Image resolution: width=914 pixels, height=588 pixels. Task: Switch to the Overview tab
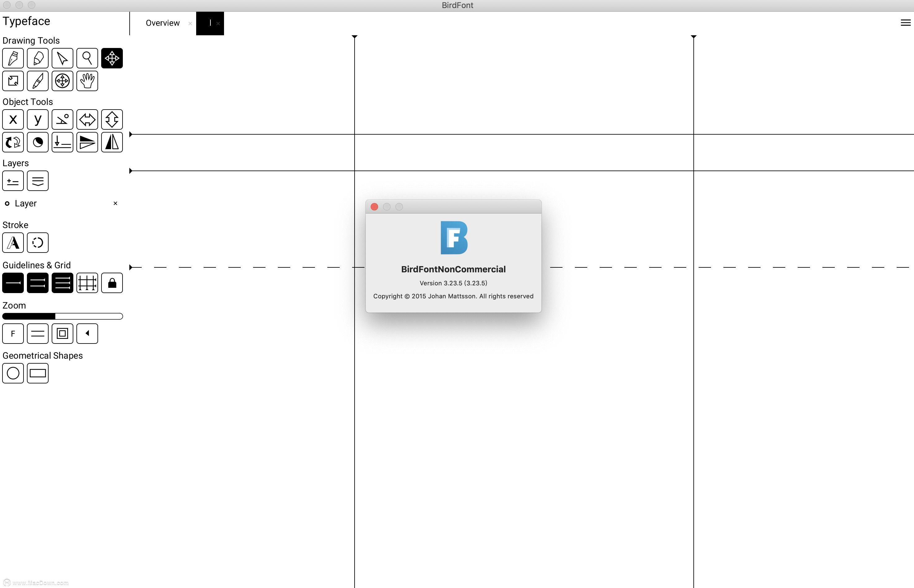click(162, 23)
